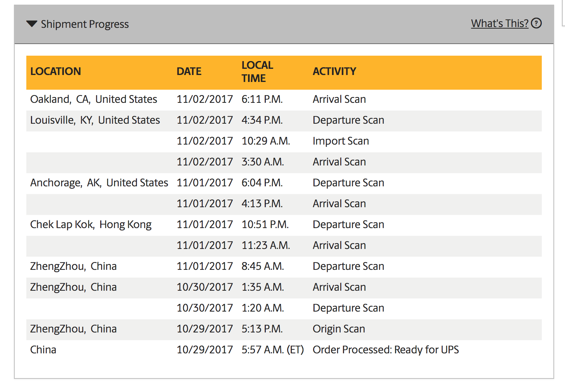565x392 pixels.
Task: Click the 10:51 P.M. time entry
Action: point(265,225)
